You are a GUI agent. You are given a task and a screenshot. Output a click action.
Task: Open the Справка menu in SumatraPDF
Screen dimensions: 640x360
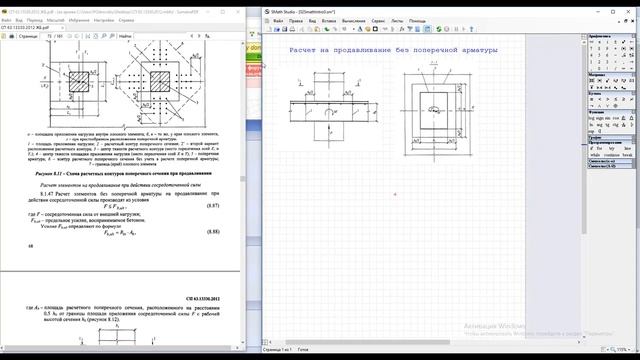tap(126, 20)
